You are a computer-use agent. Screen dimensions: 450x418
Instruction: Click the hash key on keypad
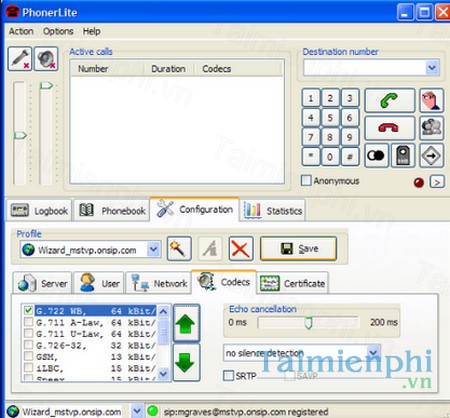[x=349, y=156]
